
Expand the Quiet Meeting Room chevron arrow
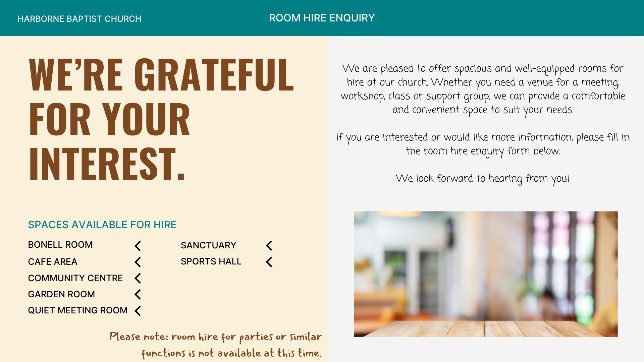138,311
